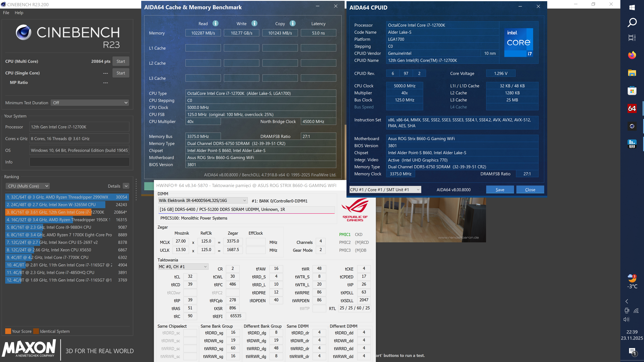Click Save in the AIDA64 CPUID window
Screen dimensions: 644x362
(499, 190)
